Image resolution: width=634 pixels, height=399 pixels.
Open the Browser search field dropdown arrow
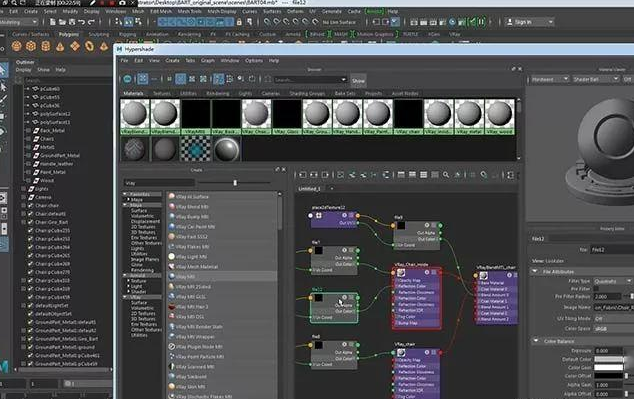tap(344, 80)
